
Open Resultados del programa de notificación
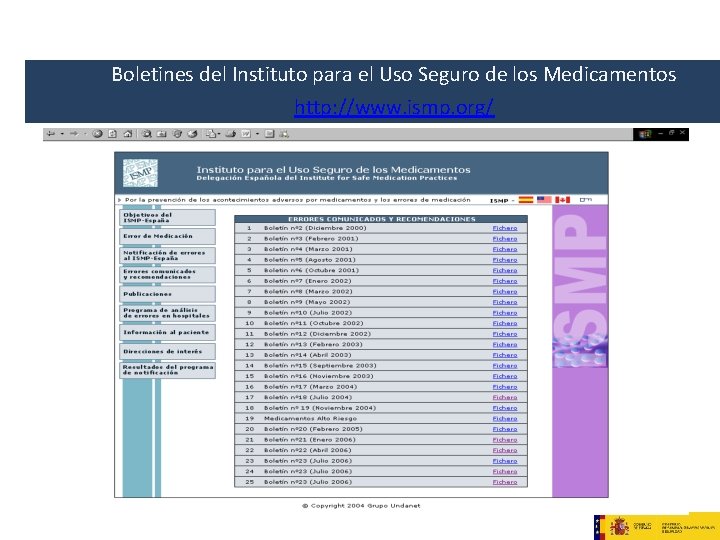167,371
